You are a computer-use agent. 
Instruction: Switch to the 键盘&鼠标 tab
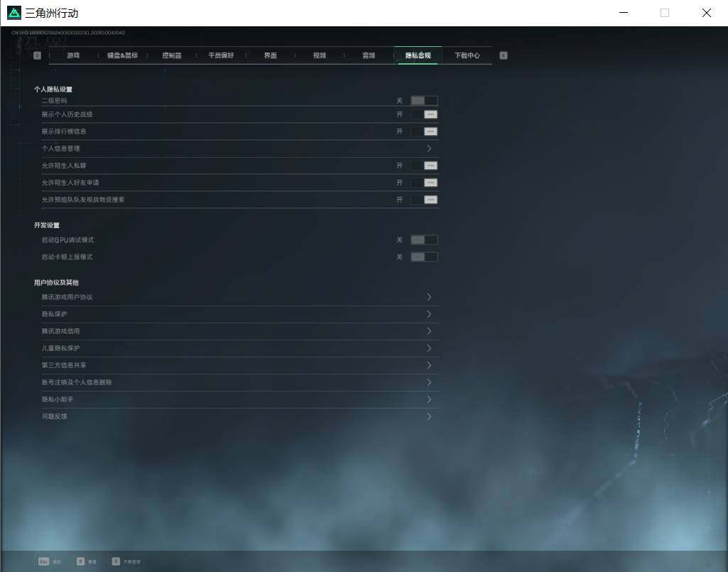click(123, 55)
